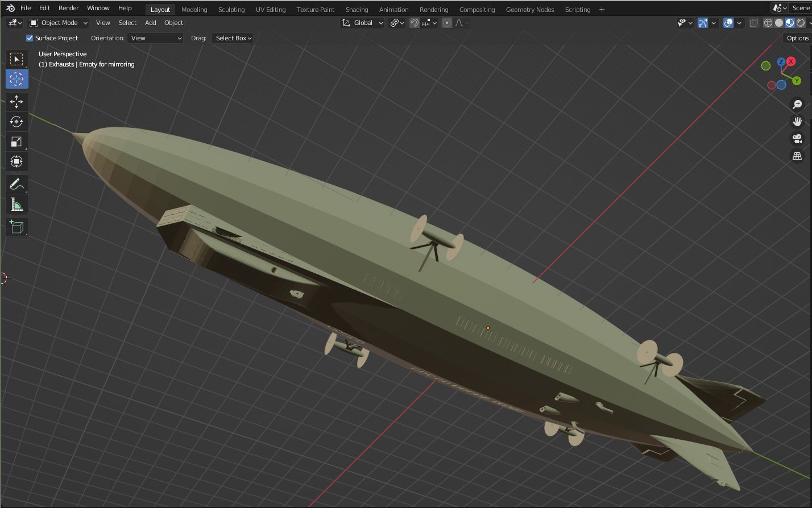Open the viewport Object menu
This screenshot has height=508, width=812.
(173, 23)
